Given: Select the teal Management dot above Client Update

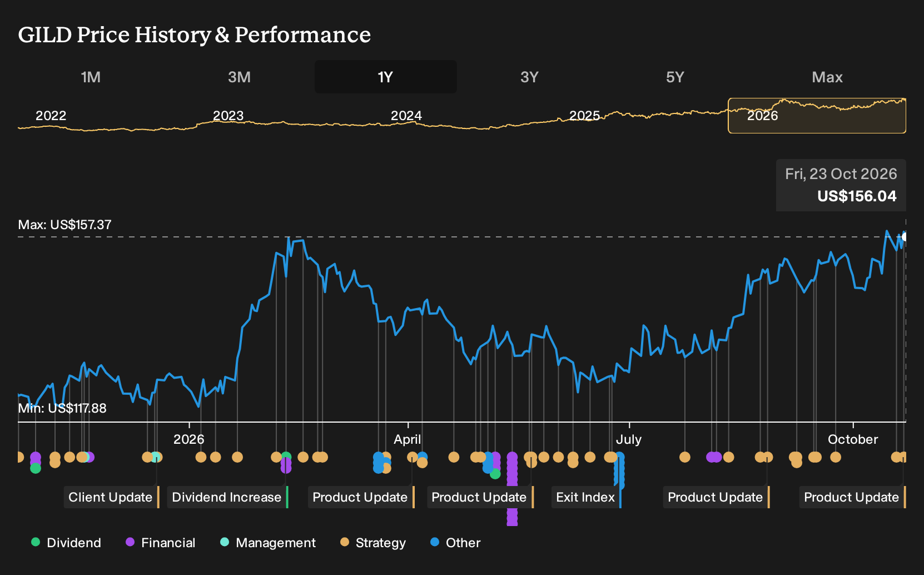Looking at the screenshot, I should pyautogui.click(x=155, y=458).
